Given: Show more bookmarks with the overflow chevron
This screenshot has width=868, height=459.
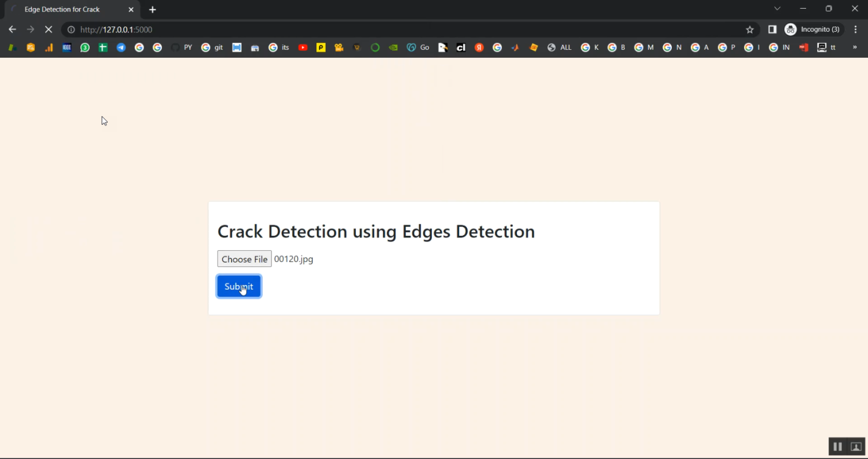Looking at the screenshot, I should [x=855, y=47].
